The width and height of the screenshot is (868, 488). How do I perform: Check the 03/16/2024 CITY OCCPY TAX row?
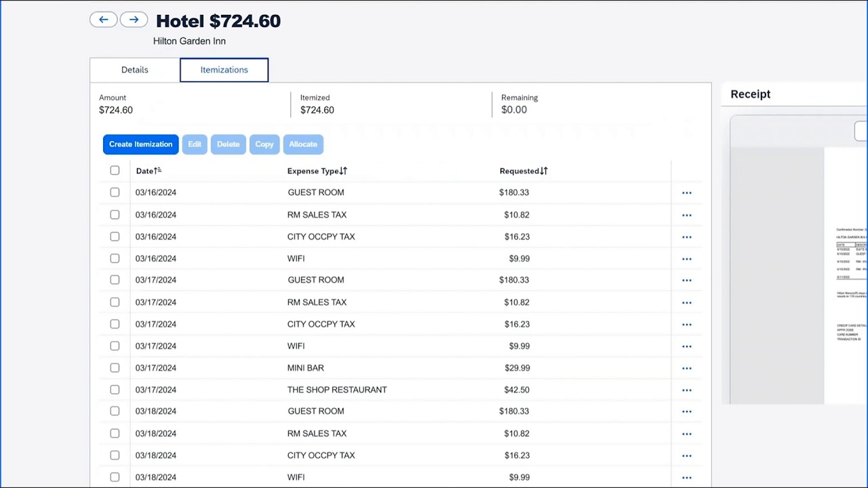click(115, 237)
